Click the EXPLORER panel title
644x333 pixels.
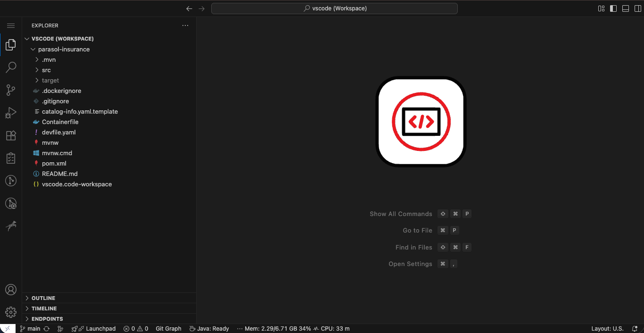pos(45,25)
